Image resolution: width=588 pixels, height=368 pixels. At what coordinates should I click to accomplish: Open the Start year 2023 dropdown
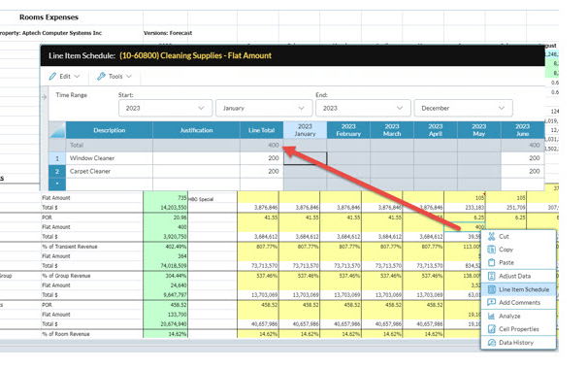click(x=165, y=108)
